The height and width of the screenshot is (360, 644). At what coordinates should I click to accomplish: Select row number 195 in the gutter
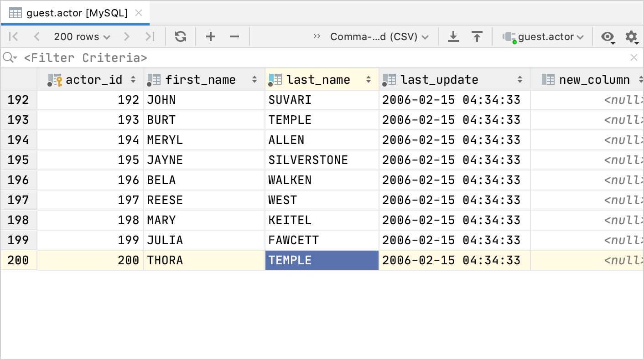(x=19, y=160)
